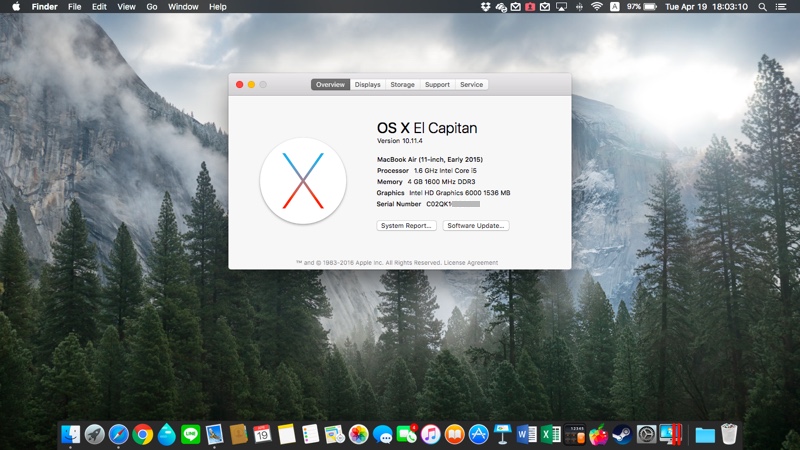800x450 pixels.
Task: Open the Apple menu
Action: [16, 7]
